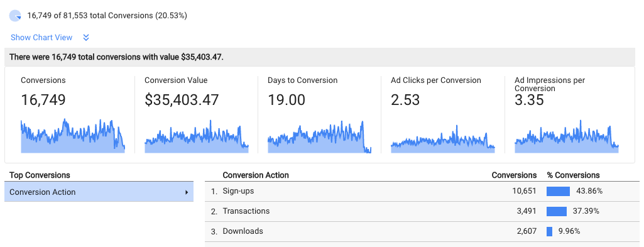Viewport: 644px width, 247px height.
Task: Open the Show Chart View link
Action: click(x=41, y=38)
